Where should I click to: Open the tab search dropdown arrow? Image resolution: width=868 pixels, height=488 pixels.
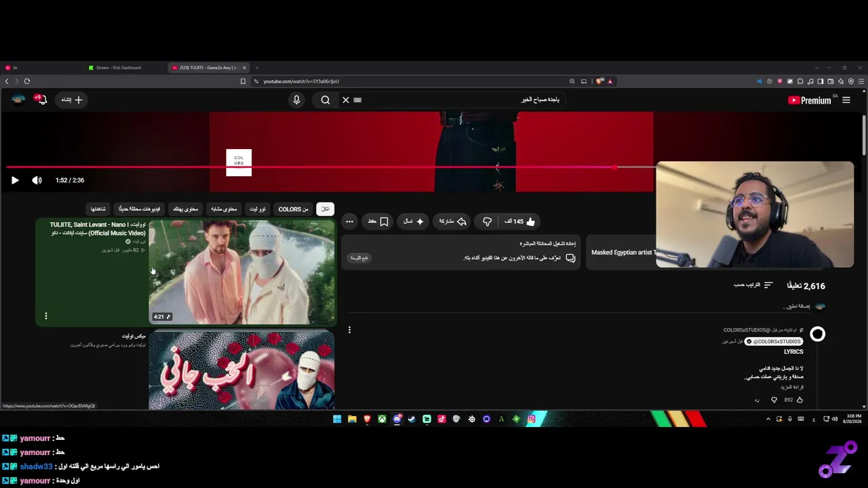[816, 68]
